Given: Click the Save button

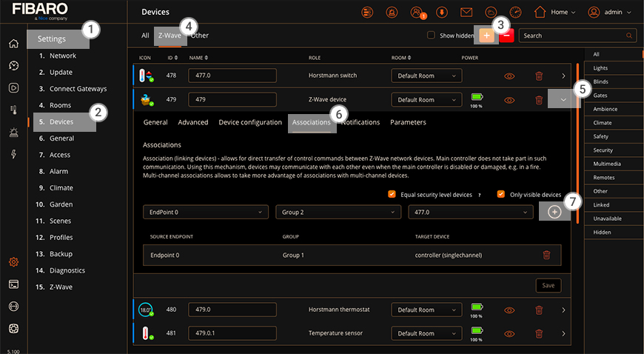Looking at the screenshot, I should [548, 286].
